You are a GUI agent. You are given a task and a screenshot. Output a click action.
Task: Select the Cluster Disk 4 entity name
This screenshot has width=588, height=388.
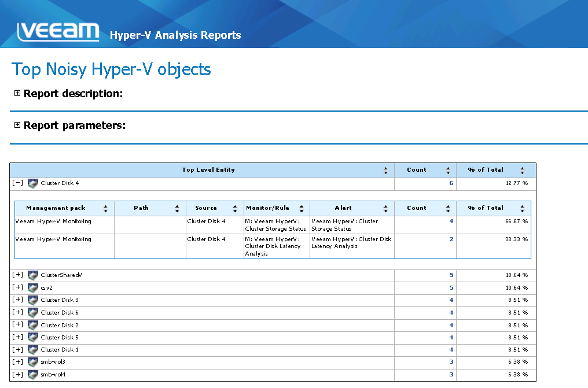pyautogui.click(x=60, y=183)
